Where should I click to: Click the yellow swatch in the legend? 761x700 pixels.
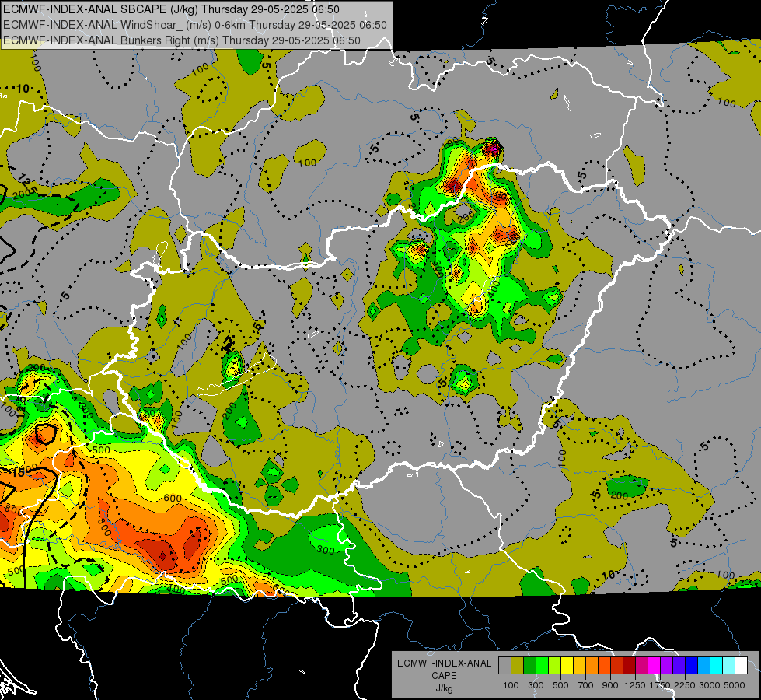(567, 665)
